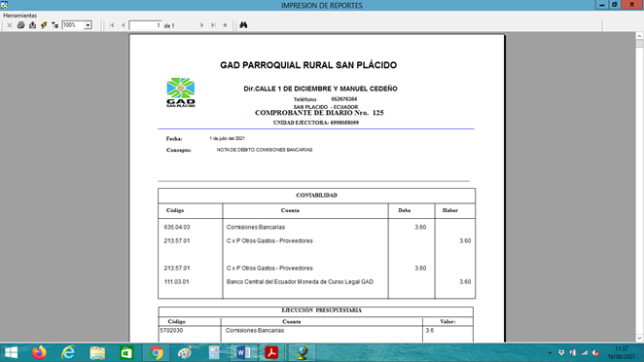This screenshot has width=644, height=362.
Task: Click 'COMPROBANTE DE DIARIO Nro. 125' heading
Action: 319,113
